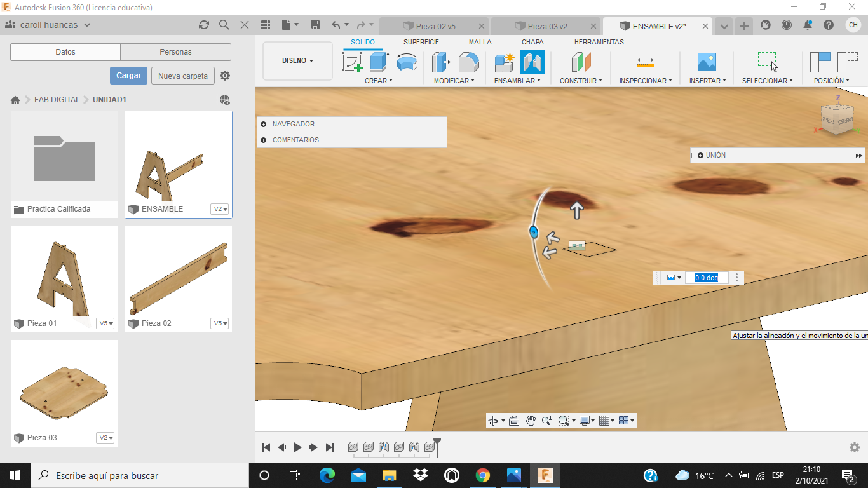Open the Help question mark menu
This screenshot has width=868, height=488.
coord(829,25)
